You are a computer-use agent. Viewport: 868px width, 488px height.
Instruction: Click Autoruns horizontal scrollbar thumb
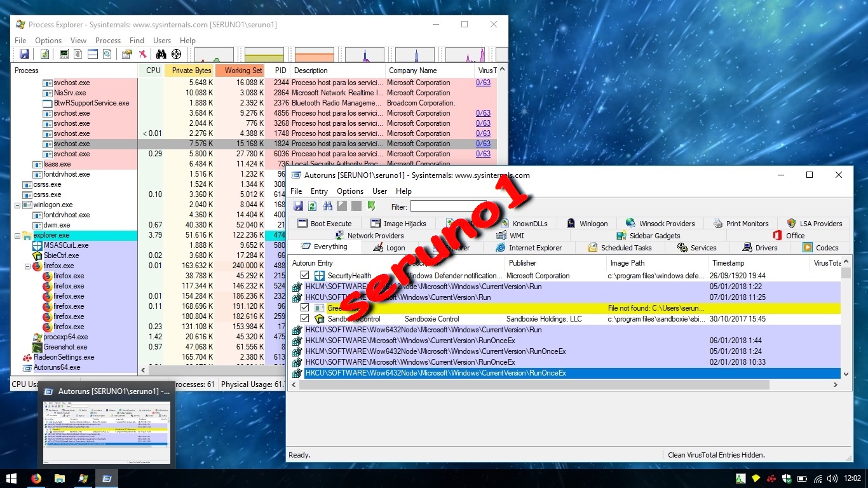coord(533,384)
